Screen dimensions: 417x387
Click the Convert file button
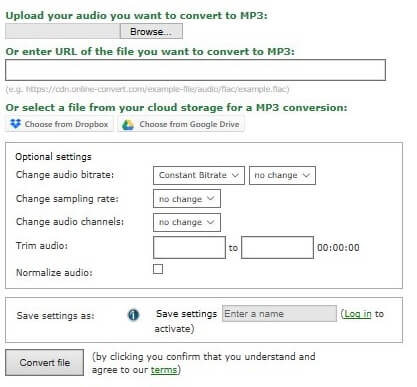pyautogui.click(x=44, y=362)
